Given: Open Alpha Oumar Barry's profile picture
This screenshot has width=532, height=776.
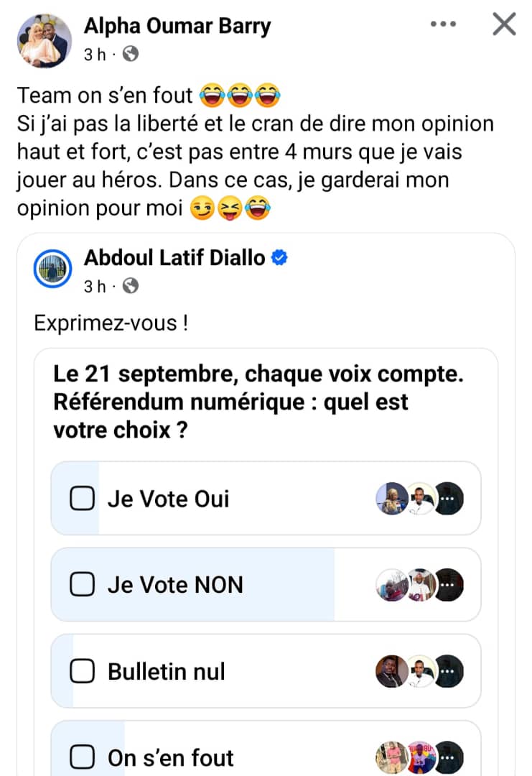Looking at the screenshot, I should pos(45,40).
